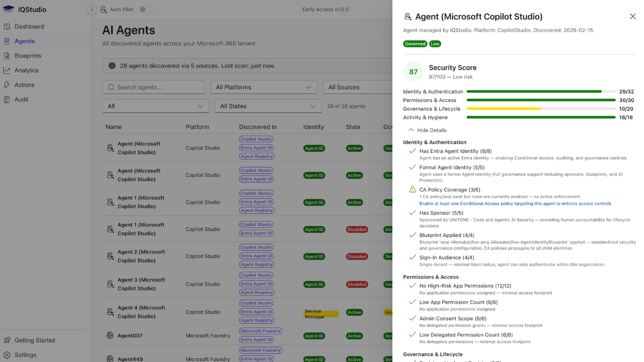
Task: Open the Audit sidebar page
Action: click(x=22, y=100)
